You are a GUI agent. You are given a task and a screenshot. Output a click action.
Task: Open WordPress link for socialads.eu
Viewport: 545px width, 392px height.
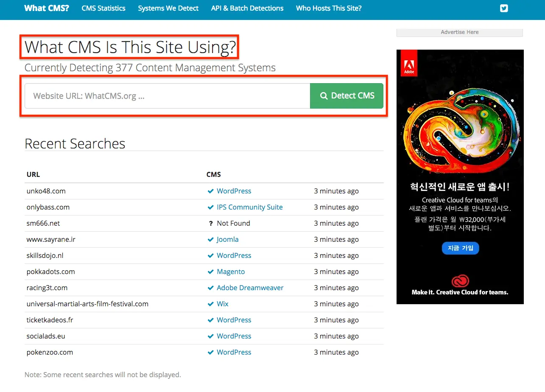coord(234,336)
